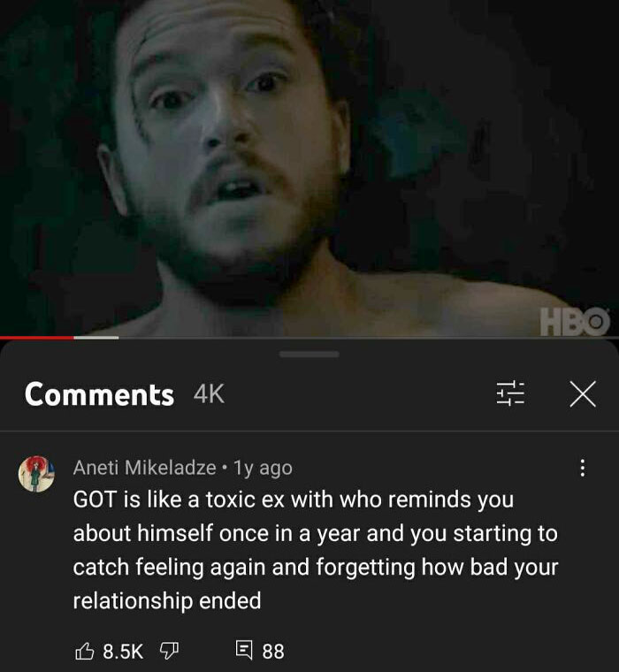
Task: Seek to the unplayed part of the progress bar
Action: (x=369, y=338)
